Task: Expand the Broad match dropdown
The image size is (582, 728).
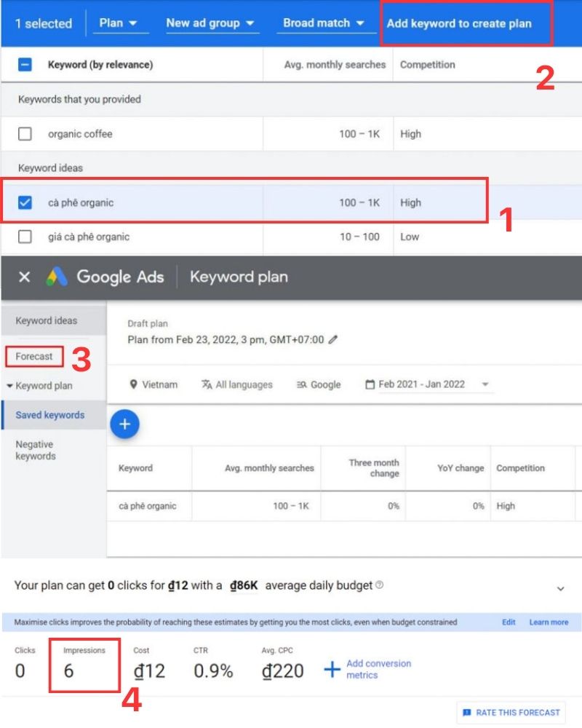Action: (324, 23)
